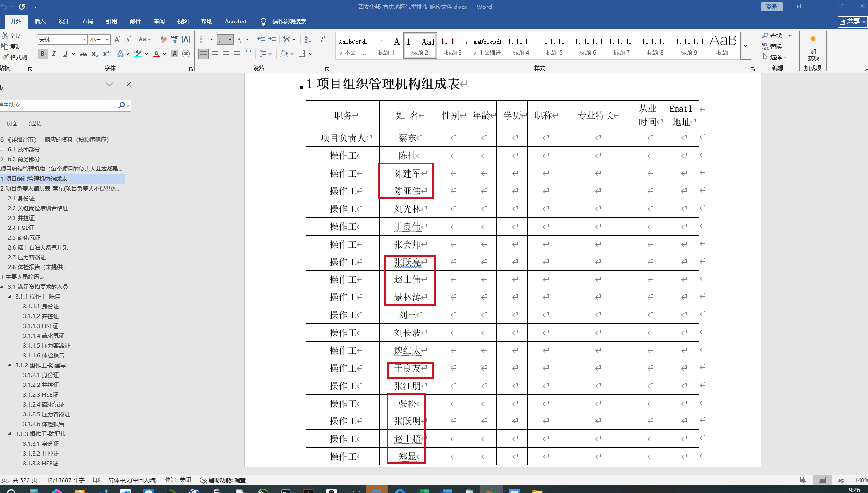Right-align the paragraph
This screenshot has width=868, height=493.
pos(226,54)
